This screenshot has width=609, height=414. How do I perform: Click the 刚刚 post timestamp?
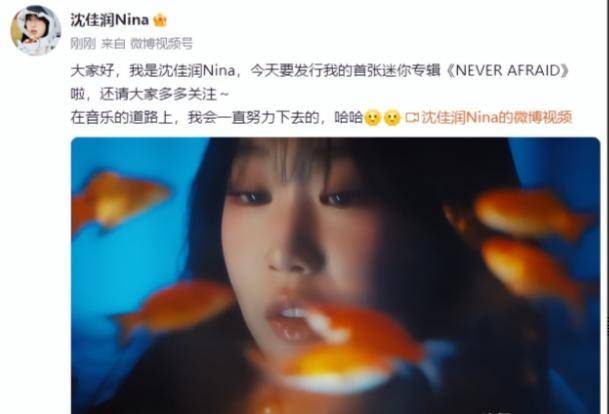[x=83, y=43]
